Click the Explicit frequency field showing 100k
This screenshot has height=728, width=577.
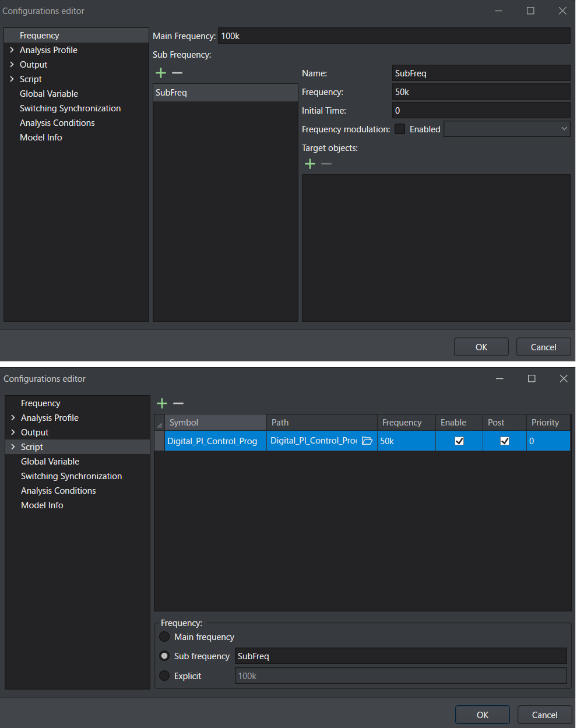point(401,676)
